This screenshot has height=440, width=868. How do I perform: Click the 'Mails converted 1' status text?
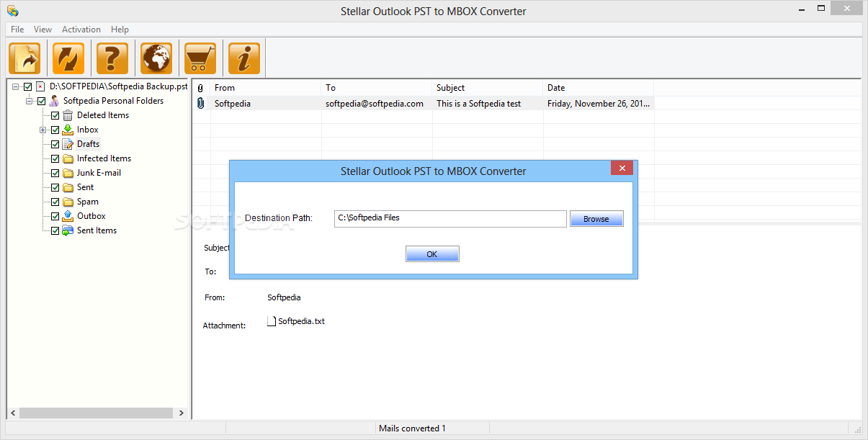[x=412, y=428]
